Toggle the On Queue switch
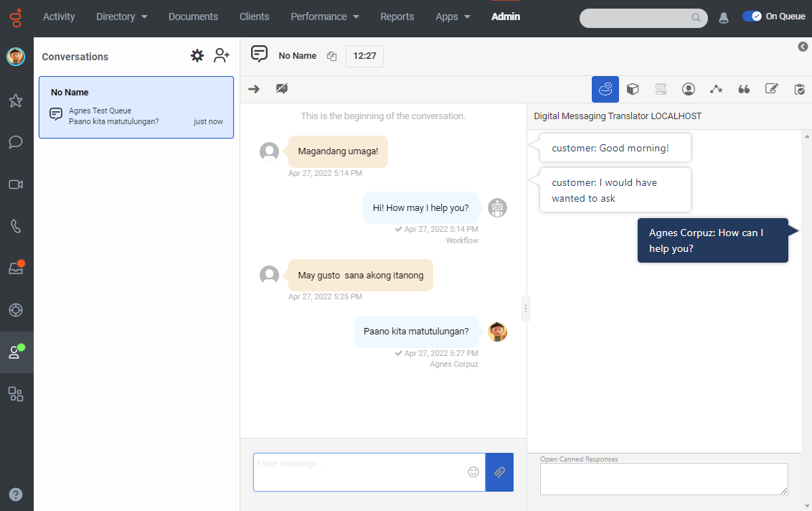This screenshot has height=511, width=812. [x=752, y=17]
